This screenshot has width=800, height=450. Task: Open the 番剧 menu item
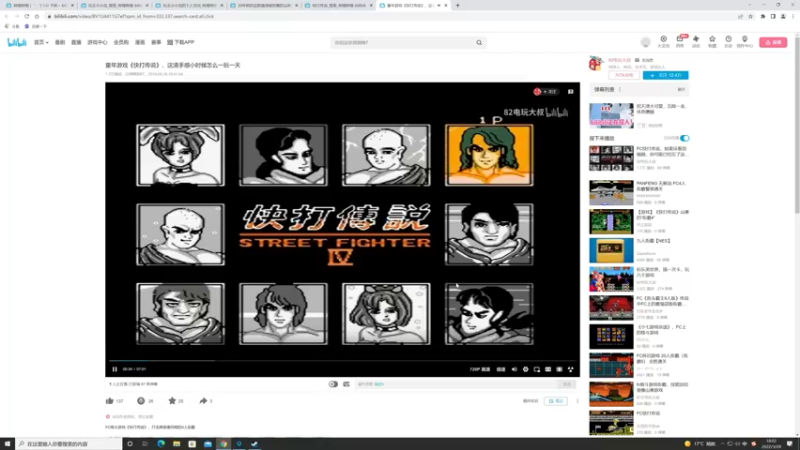[x=60, y=42]
